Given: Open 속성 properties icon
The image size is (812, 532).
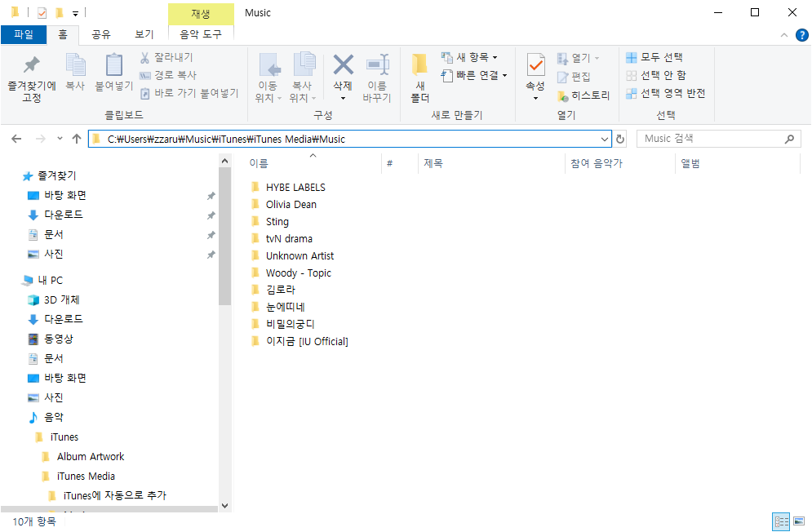Looking at the screenshot, I should (x=535, y=66).
